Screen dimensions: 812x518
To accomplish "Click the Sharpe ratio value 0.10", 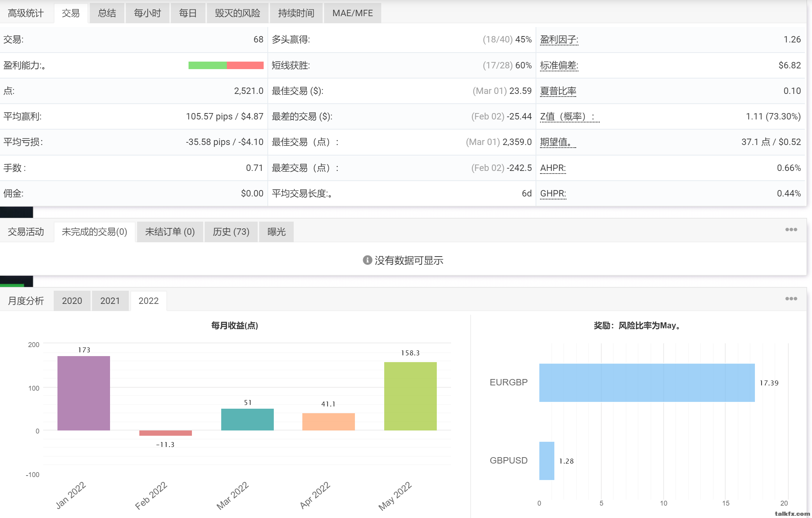I will (x=792, y=91).
